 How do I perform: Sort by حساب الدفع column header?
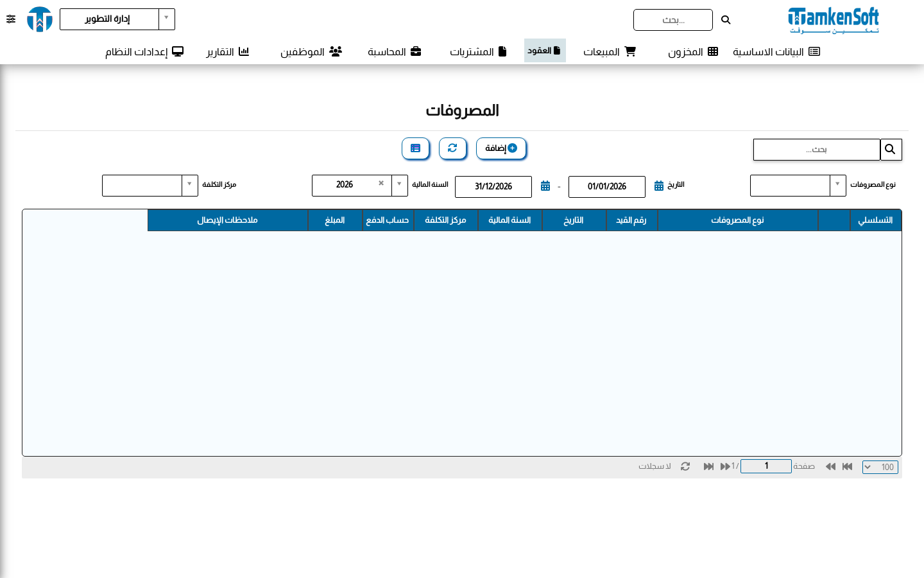tap(388, 220)
